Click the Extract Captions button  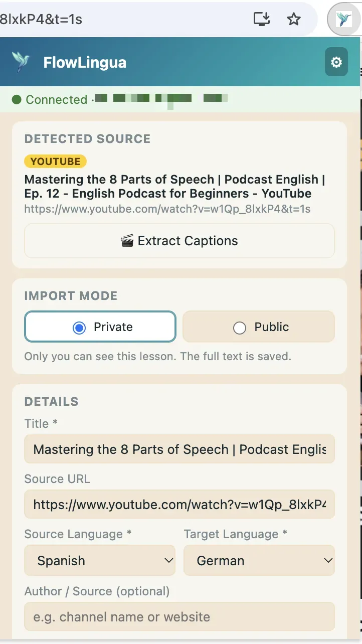tap(179, 241)
